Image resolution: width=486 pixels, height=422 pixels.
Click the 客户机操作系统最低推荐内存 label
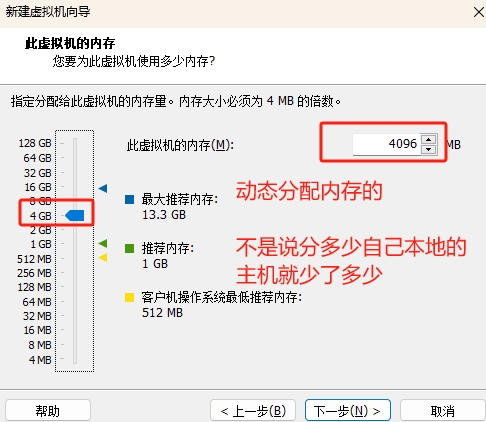coord(222,297)
